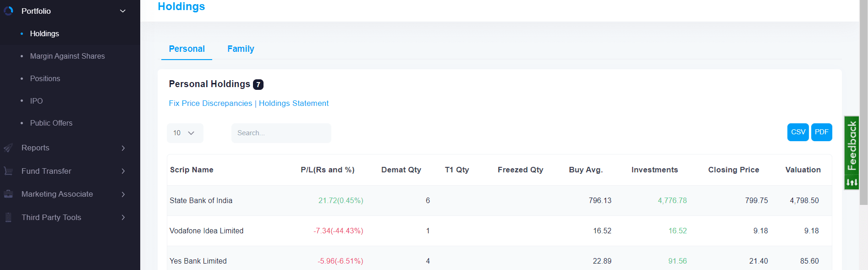Click Yes Bank closing price 21.40
This screenshot has width=868, height=270.
click(758, 261)
